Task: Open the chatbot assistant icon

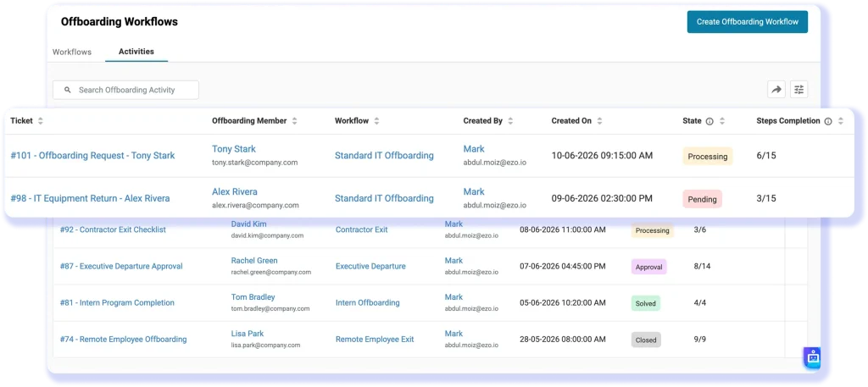Action: point(812,357)
